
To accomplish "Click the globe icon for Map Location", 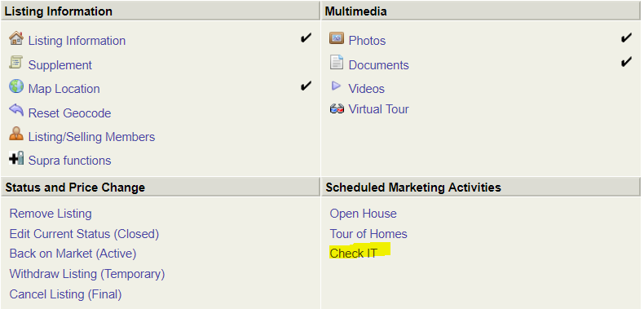I will pyautogui.click(x=16, y=86).
